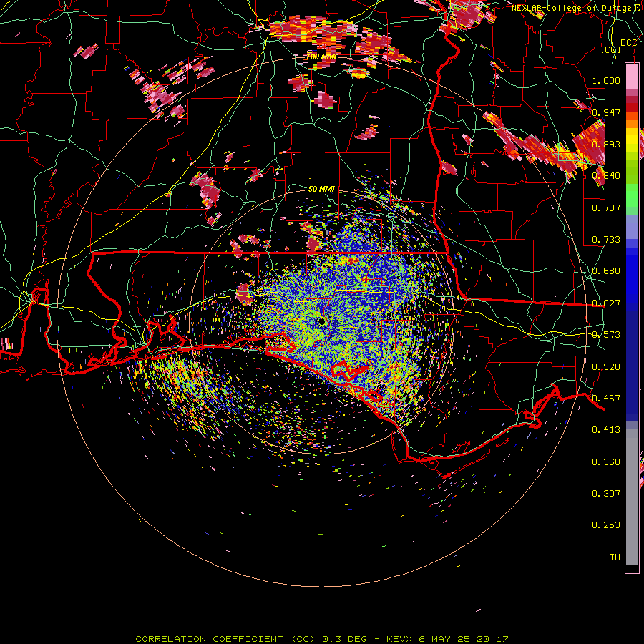This screenshot has width=644, height=644.
Task: Pick the bright green segment of the color bar
Action: click(632, 195)
